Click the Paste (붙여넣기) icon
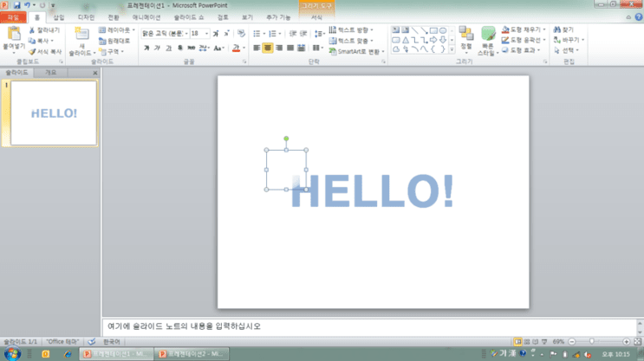 click(14, 34)
